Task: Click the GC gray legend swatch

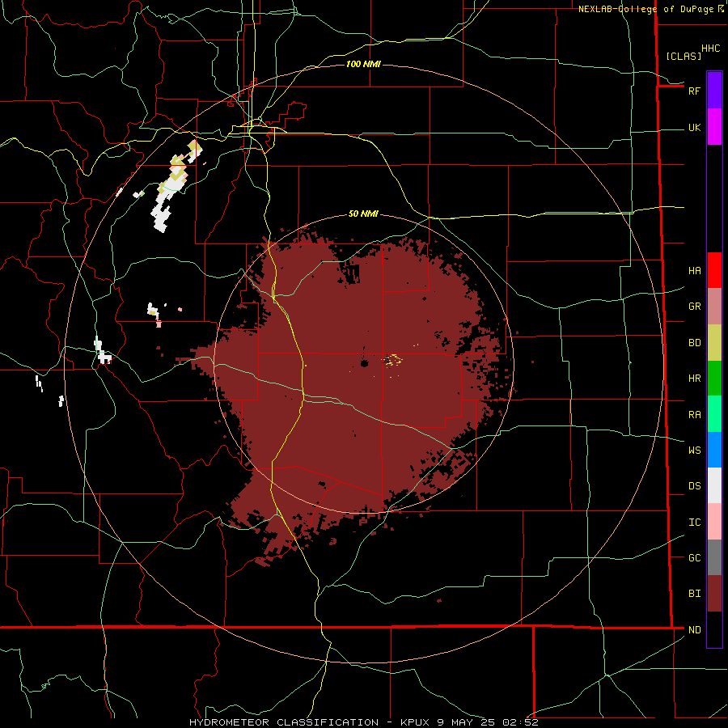Action: (x=714, y=557)
